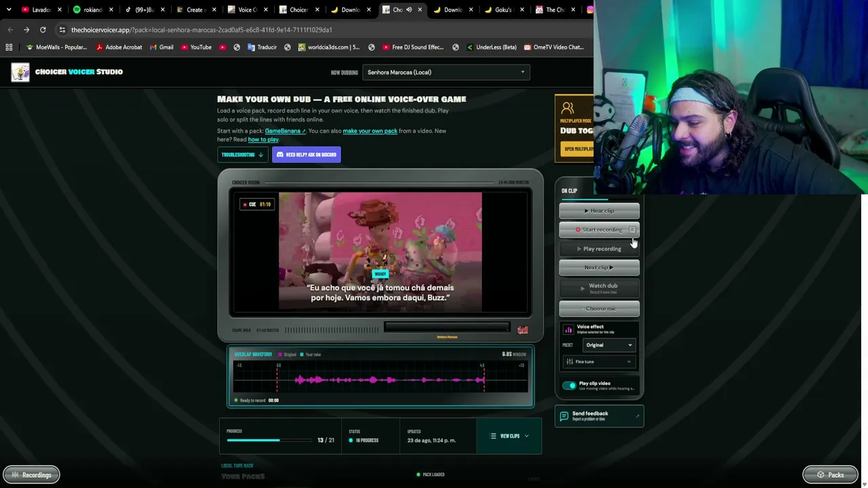This screenshot has width=868, height=488.
Task: Expand the Fine tune options
Action: (599, 362)
